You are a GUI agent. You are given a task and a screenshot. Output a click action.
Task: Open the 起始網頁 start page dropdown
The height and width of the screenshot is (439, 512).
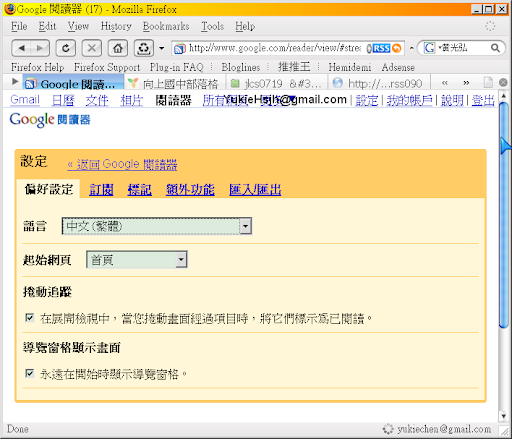[137, 260]
